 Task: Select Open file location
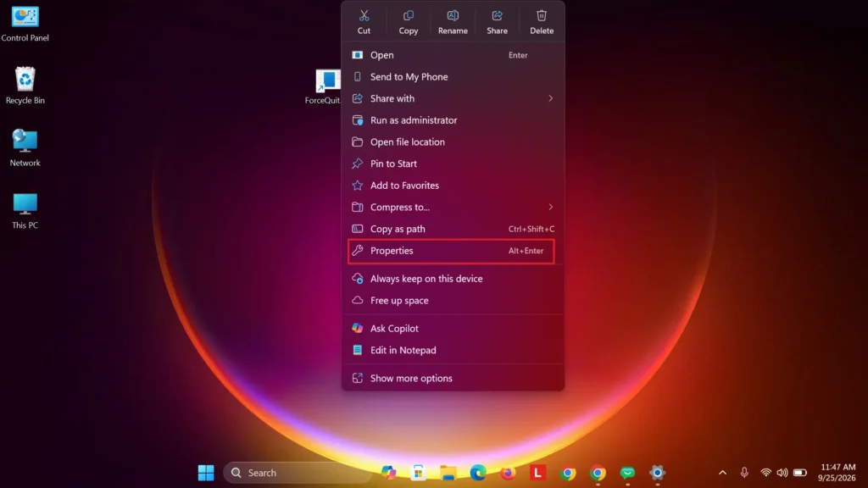coord(452,142)
